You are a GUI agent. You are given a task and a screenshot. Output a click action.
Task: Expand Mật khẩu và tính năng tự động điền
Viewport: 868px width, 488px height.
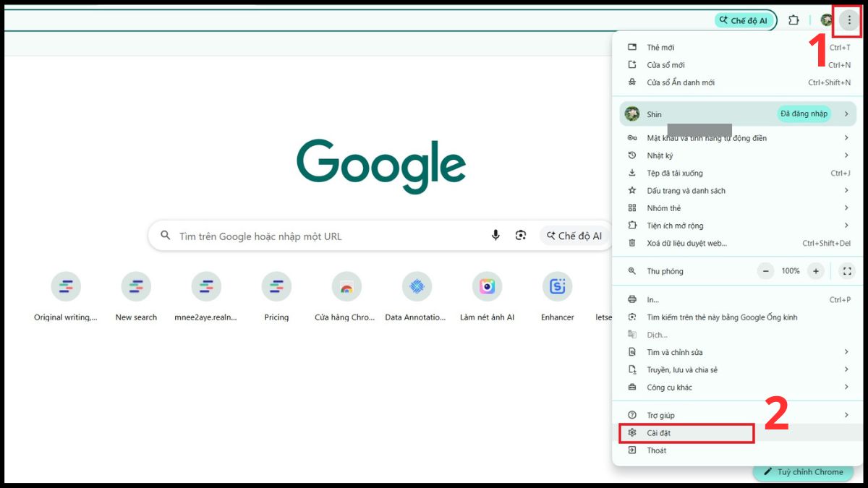739,138
